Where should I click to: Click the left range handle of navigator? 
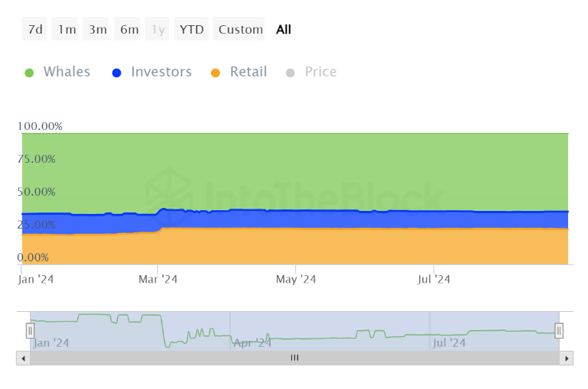click(31, 331)
